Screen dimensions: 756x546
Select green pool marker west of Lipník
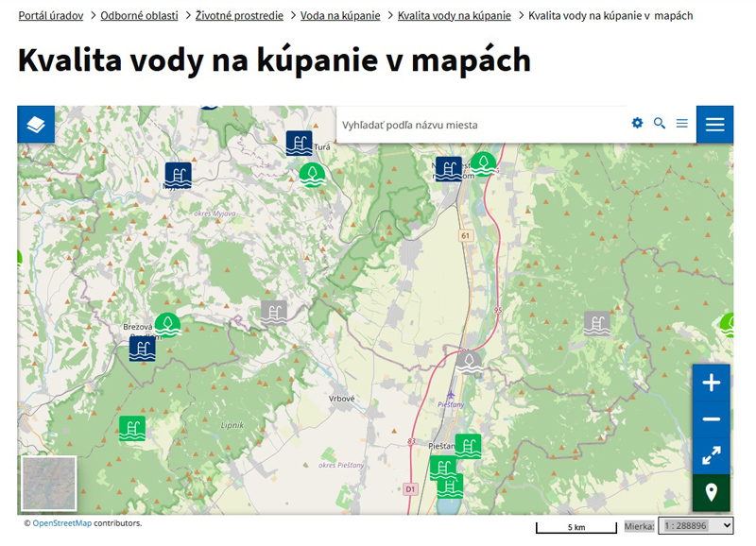coord(132,429)
